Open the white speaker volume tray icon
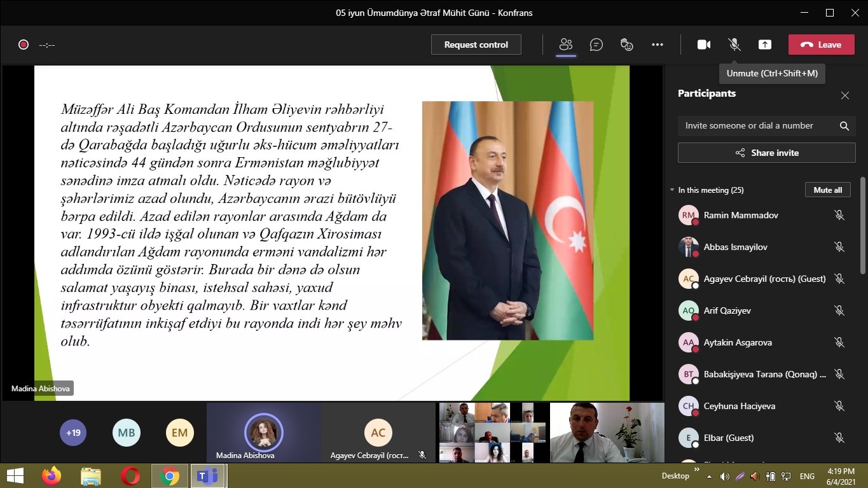 tap(725, 476)
